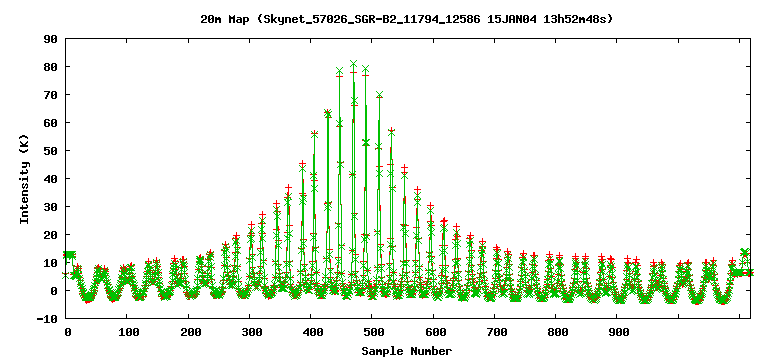768x360 pixels.
Task: Click the 100 x-axis tick label
Action: tap(126, 333)
